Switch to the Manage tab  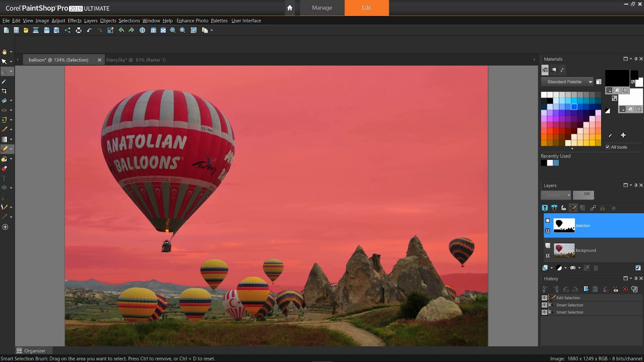click(x=322, y=8)
